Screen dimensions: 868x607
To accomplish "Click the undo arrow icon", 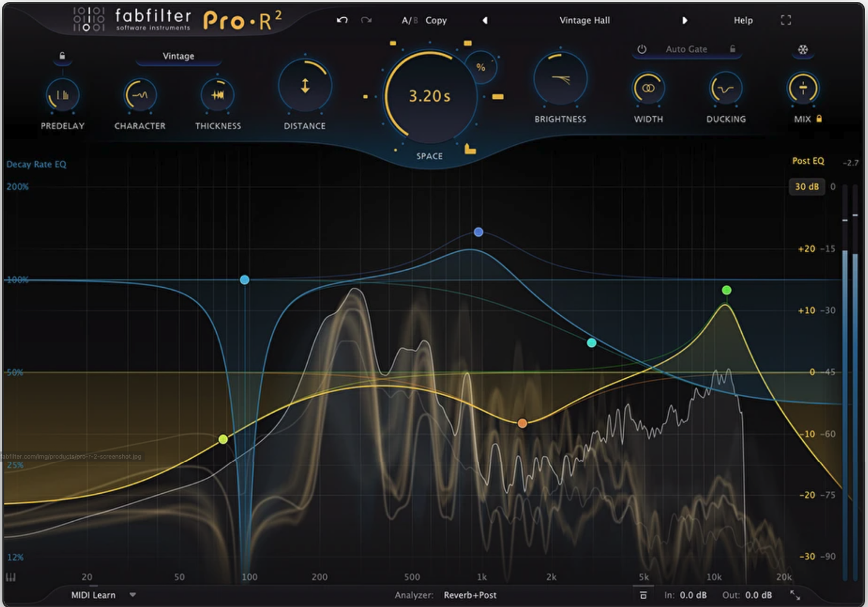I will (x=342, y=20).
